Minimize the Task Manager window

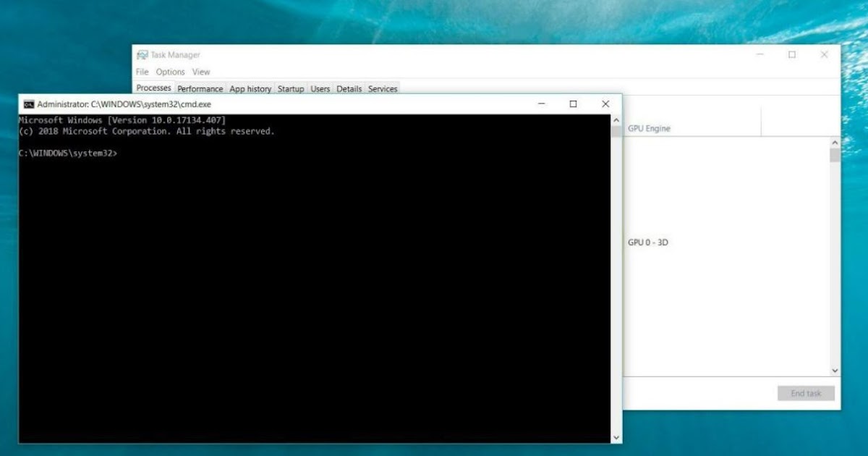759,55
